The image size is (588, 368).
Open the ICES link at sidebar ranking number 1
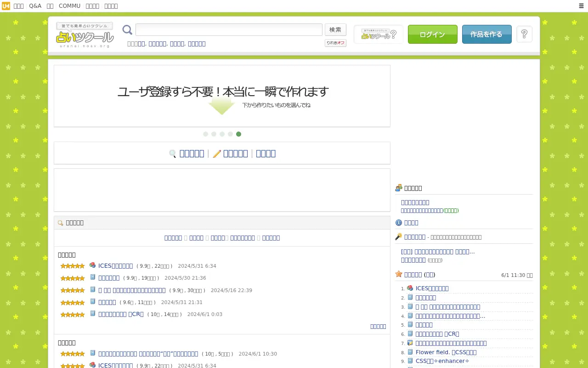(x=432, y=288)
